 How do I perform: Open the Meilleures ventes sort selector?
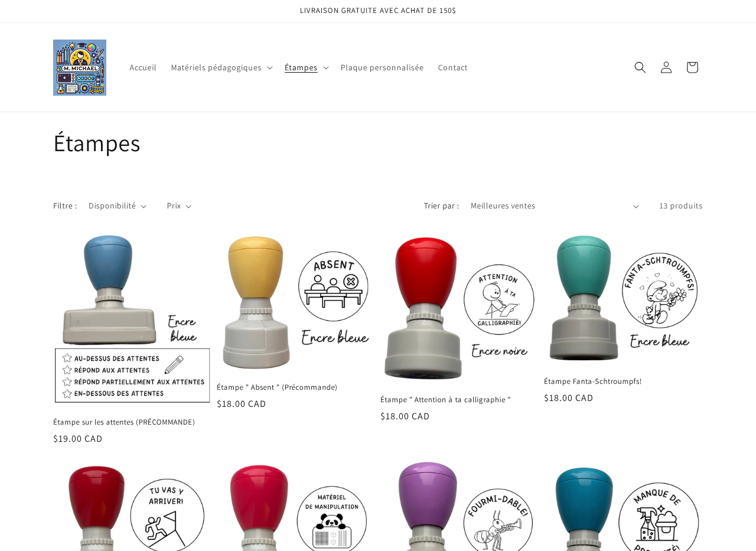click(x=555, y=206)
